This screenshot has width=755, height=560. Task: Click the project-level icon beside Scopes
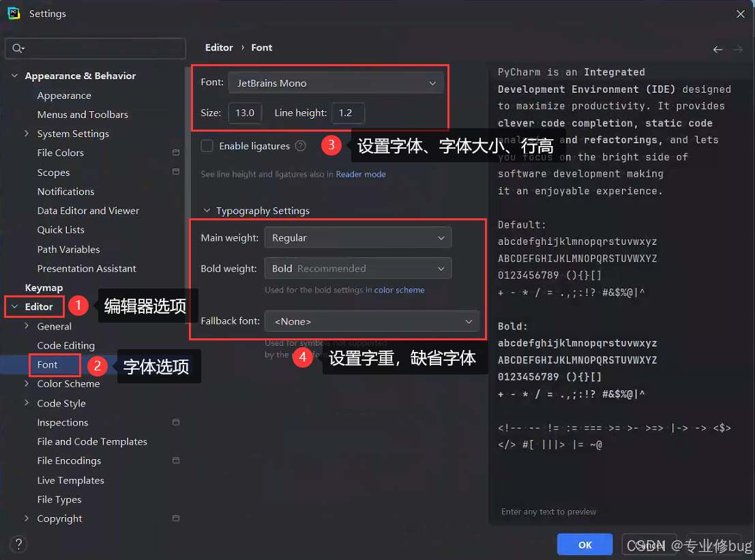tap(176, 172)
